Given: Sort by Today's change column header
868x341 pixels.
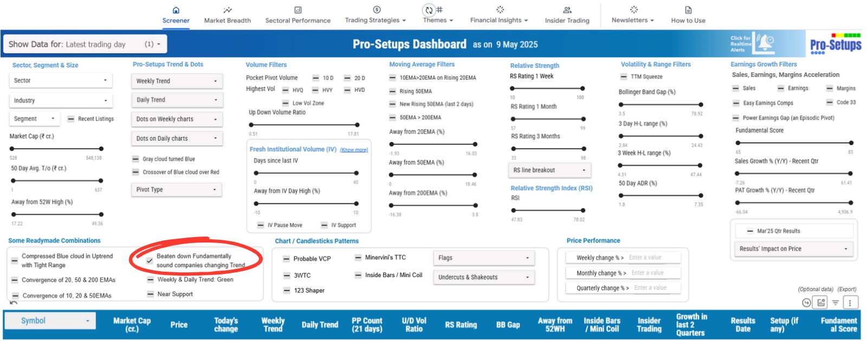Looking at the screenshot, I should pyautogui.click(x=226, y=324).
